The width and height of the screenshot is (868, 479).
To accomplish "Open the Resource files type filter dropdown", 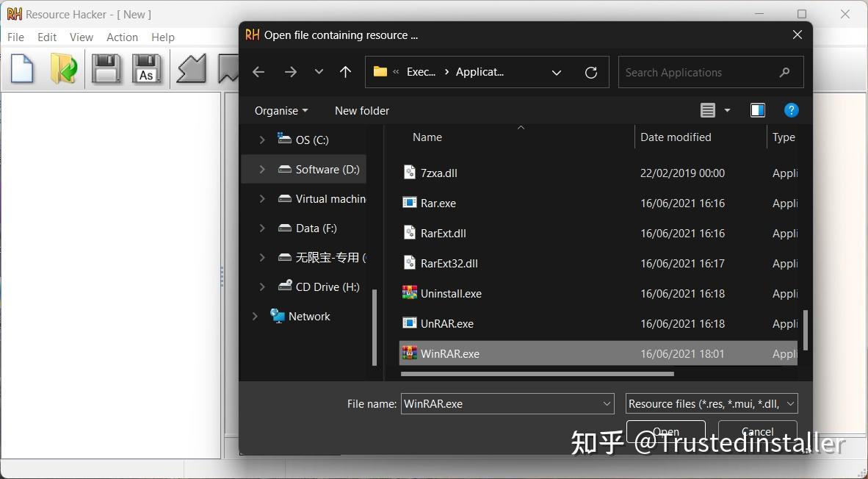I will coord(712,403).
